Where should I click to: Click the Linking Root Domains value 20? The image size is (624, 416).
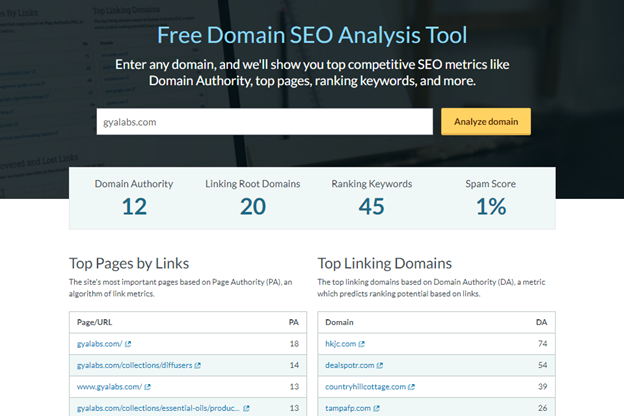point(253,207)
